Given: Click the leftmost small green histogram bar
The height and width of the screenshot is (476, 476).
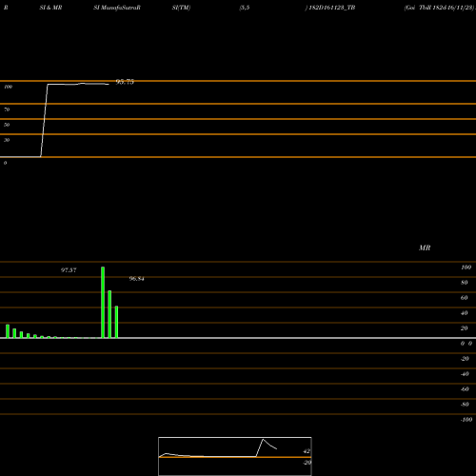Looking at the screenshot, I should (8, 331).
